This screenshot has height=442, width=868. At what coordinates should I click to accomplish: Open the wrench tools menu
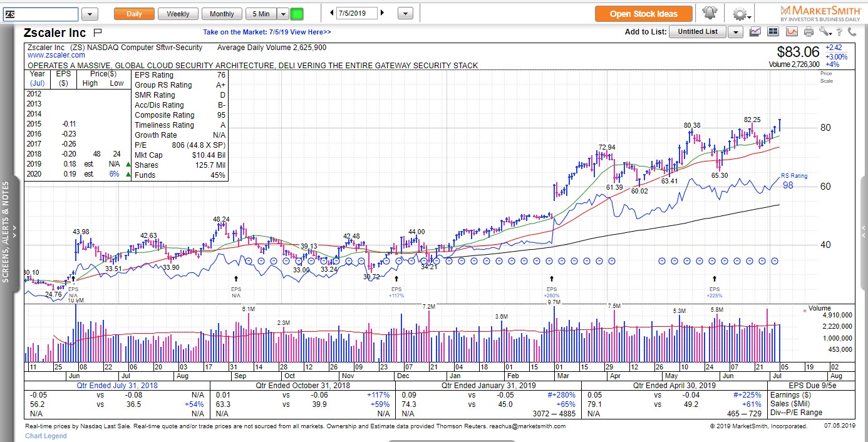tap(825, 31)
